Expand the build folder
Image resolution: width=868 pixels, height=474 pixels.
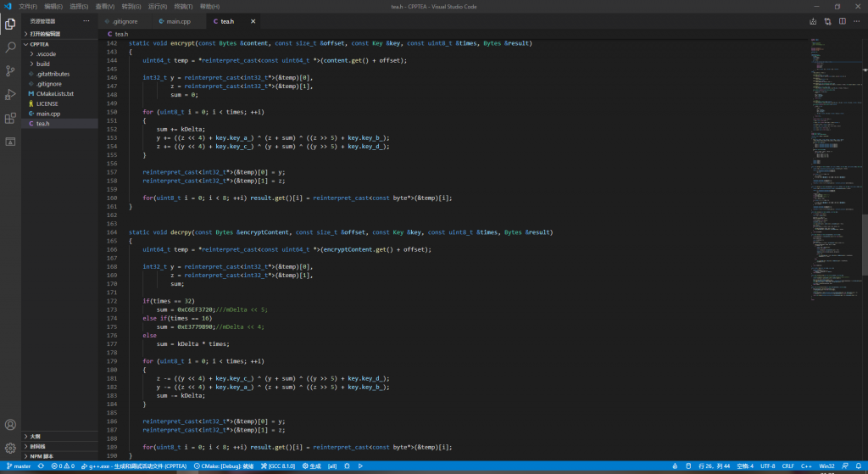42,64
